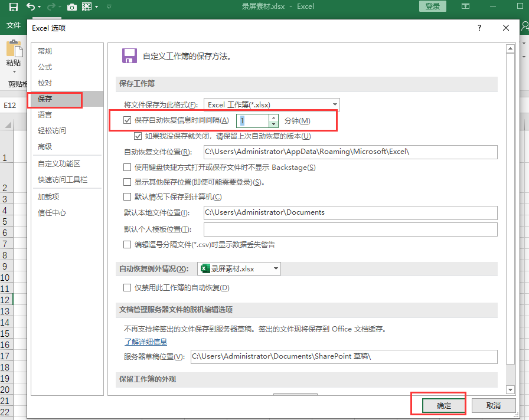Click the camera screenshot icon
529x420 pixels.
tap(72, 7)
